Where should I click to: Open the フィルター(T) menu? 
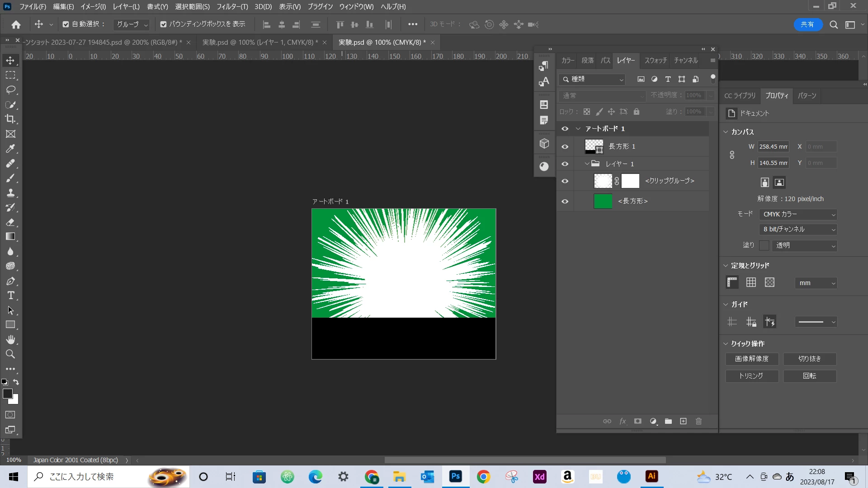pos(232,7)
